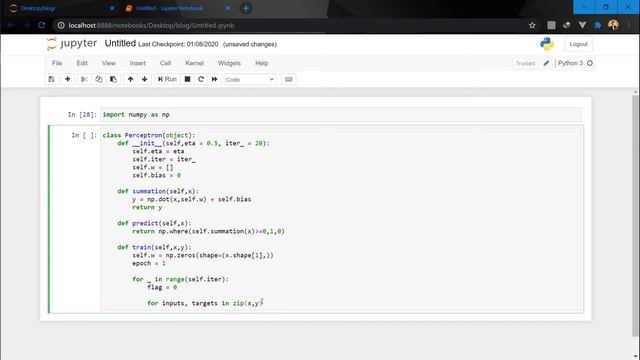Open the browser three-dot menu
This screenshot has width=640, height=360.
629,25
